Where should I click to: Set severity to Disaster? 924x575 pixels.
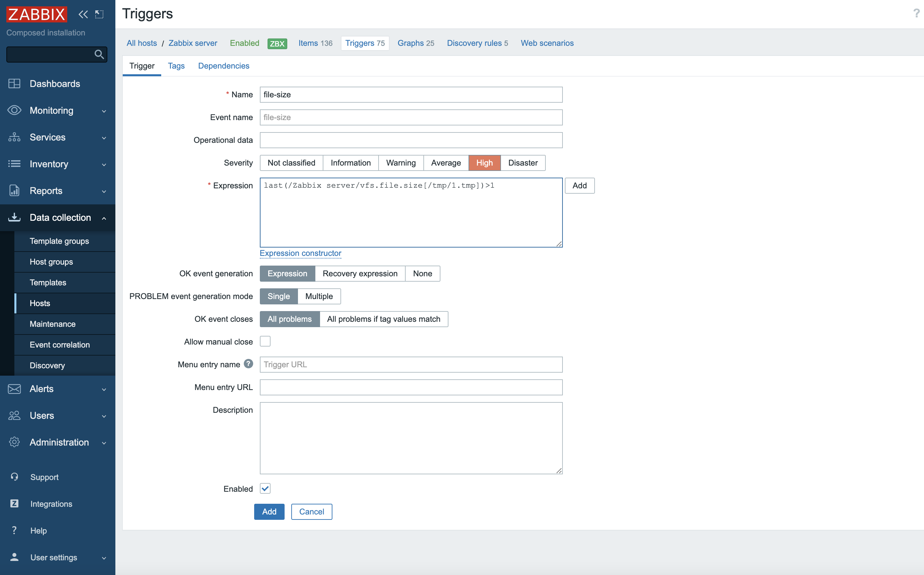(523, 163)
